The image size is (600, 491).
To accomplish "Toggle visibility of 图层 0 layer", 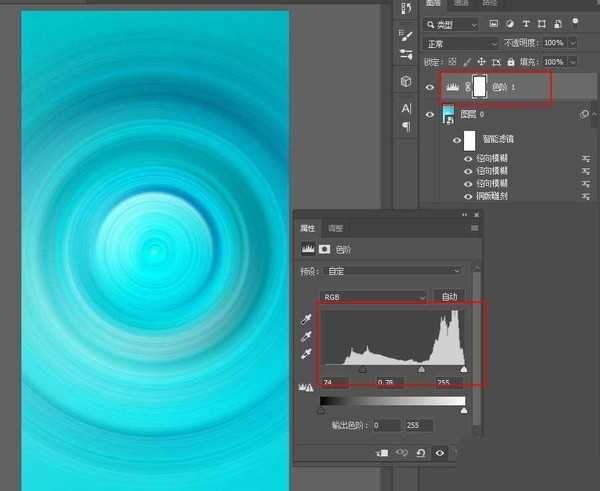I will 430,116.
